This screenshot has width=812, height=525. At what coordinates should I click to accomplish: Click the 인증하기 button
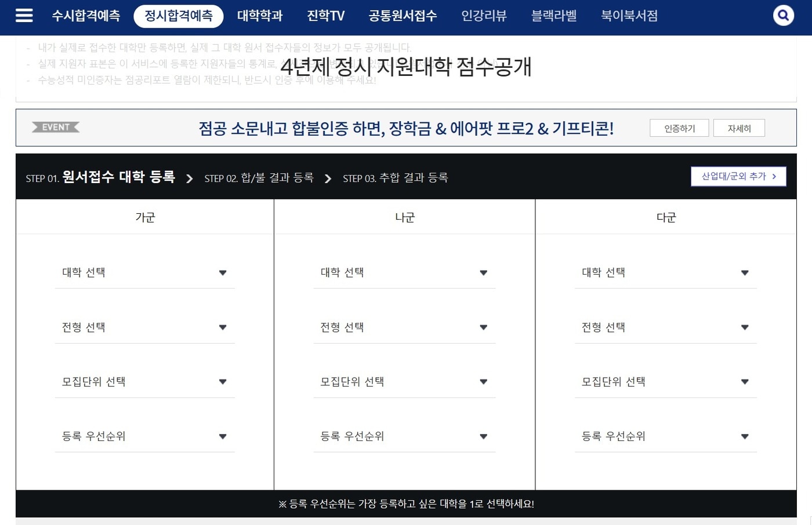(679, 127)
